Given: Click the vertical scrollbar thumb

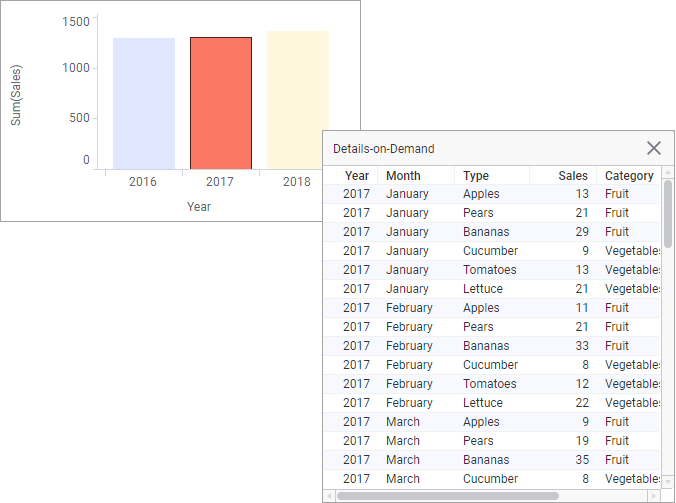Looking at the screenshot, I should [x=667, y=215].
